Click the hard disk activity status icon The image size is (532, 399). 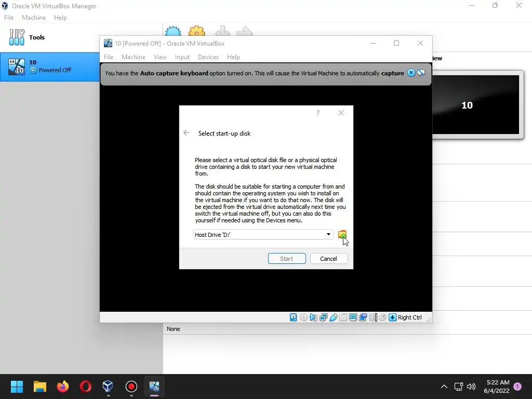[294, 317]
